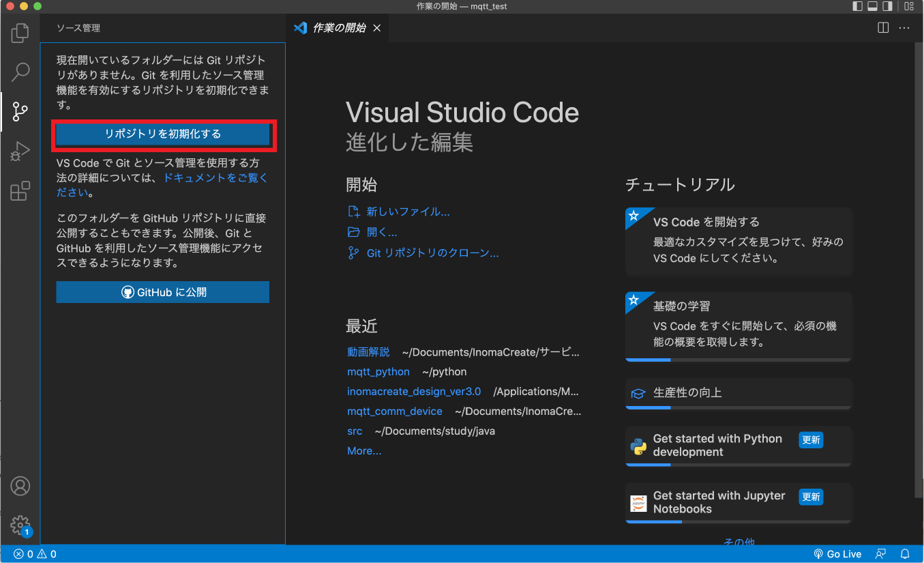Open the Extensions view

[x=20, y=191]
